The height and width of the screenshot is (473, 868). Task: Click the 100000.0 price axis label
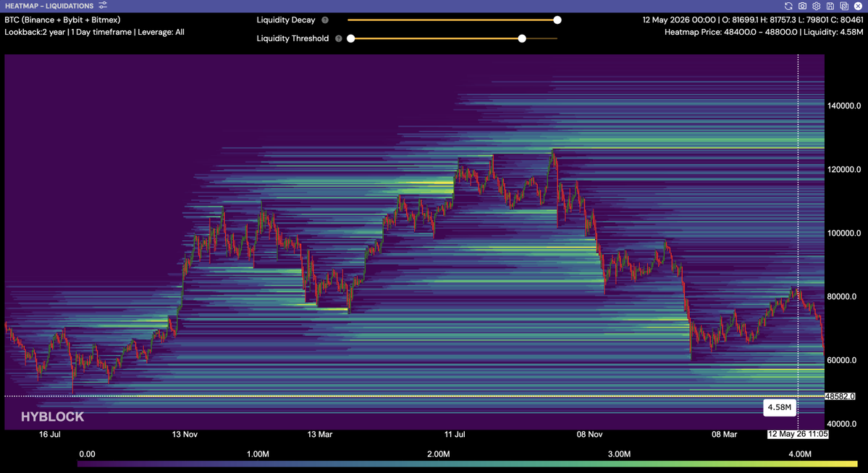click(844, 233)
